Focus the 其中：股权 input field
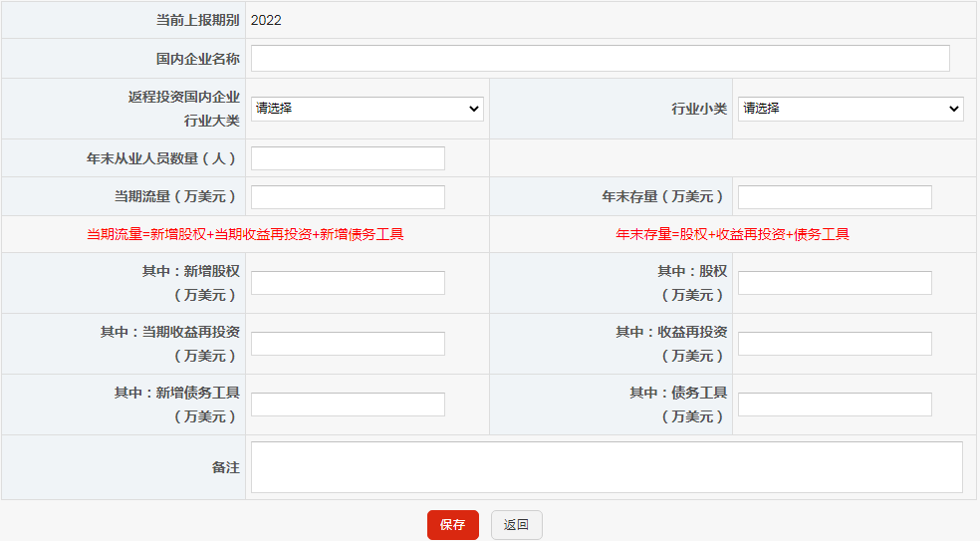 coord(834,283)
